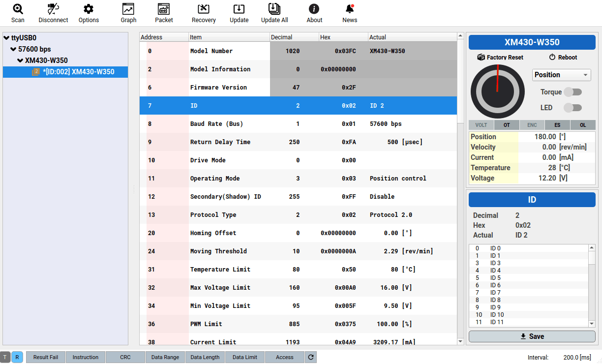Open the Graph view
Viewport: 602px width, 364px height.
pos(128,13)
